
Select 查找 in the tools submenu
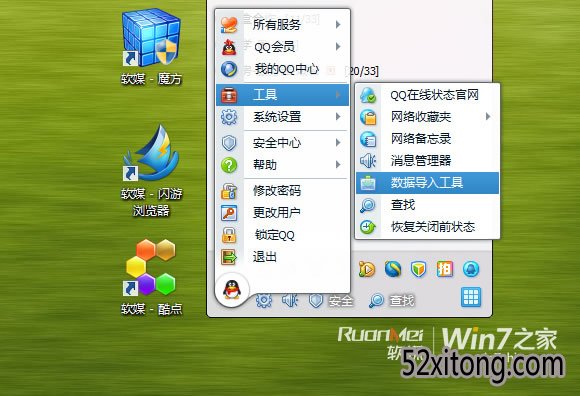[x=427, y=205]
